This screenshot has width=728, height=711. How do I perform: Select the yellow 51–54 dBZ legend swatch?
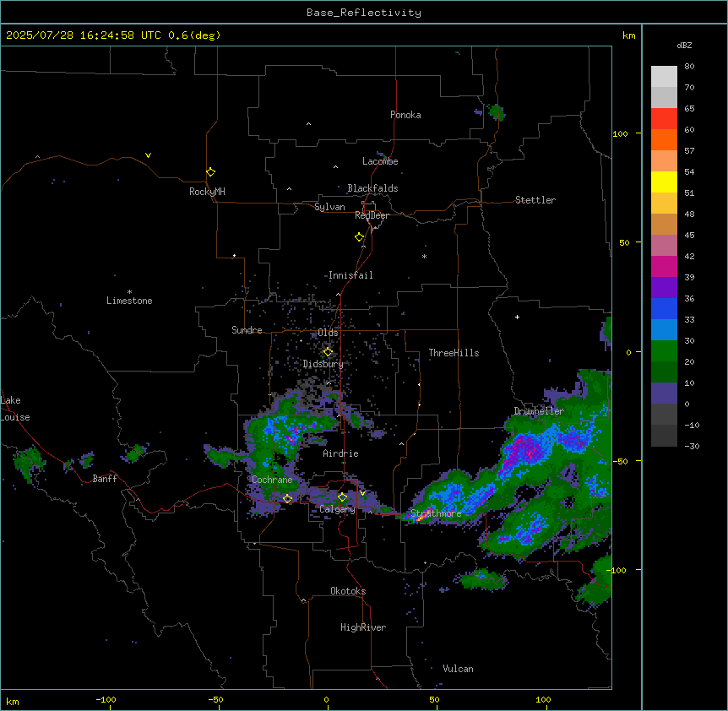[664, 182]
